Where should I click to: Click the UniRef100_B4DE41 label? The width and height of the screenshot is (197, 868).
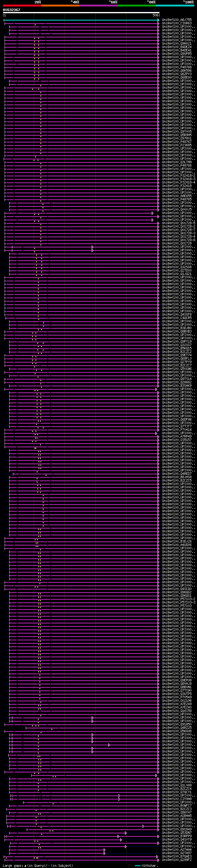[x=177, y=50]
